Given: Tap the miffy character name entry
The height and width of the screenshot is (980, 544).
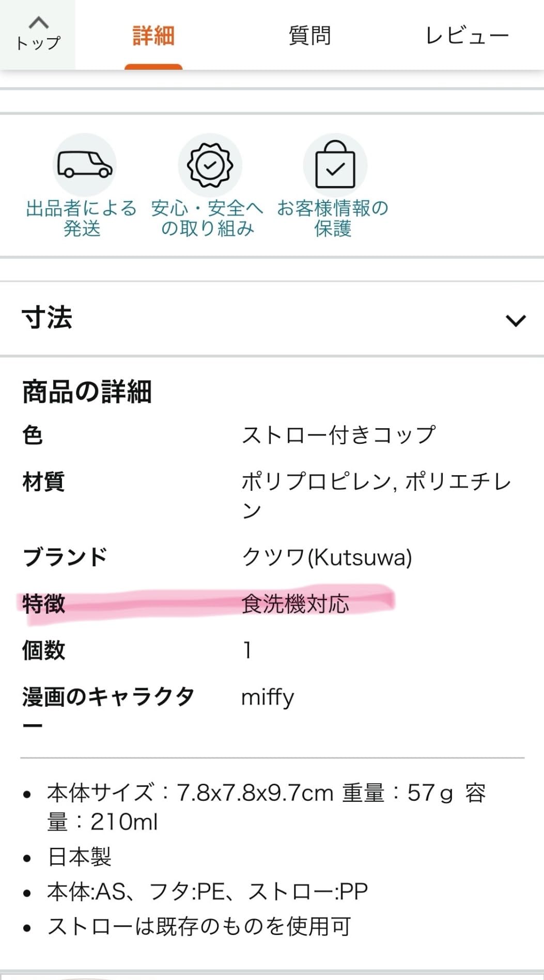Looking at the screenshot, I should coord(267,696).
